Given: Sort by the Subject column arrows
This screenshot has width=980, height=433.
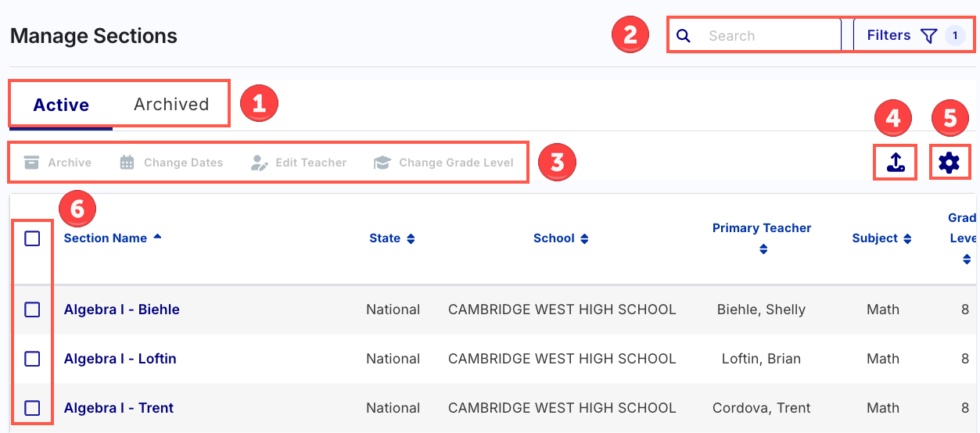Looking at the screenshot, I should click(x=907, y=239).
